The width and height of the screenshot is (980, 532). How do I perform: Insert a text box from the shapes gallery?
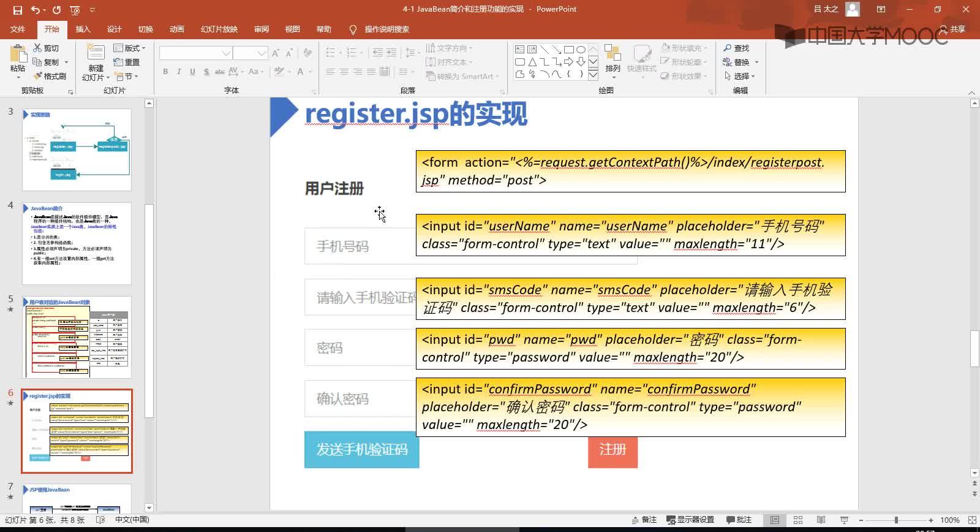(x=519, y=49)
